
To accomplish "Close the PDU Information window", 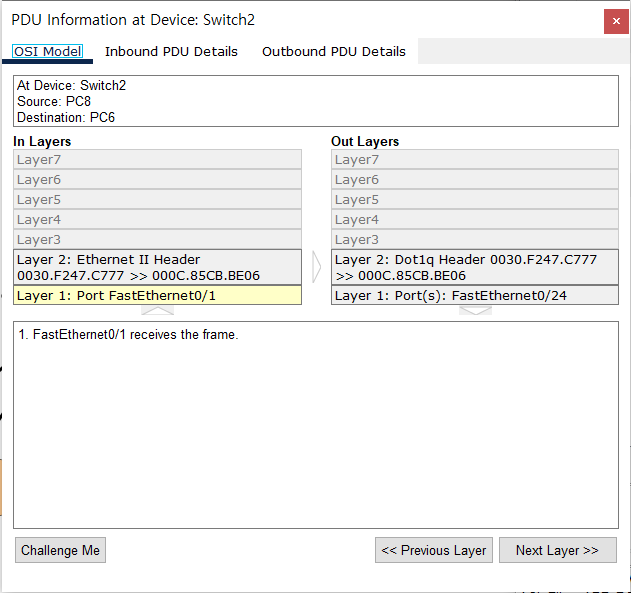I will pyautogui.click(x=616, y=21).
